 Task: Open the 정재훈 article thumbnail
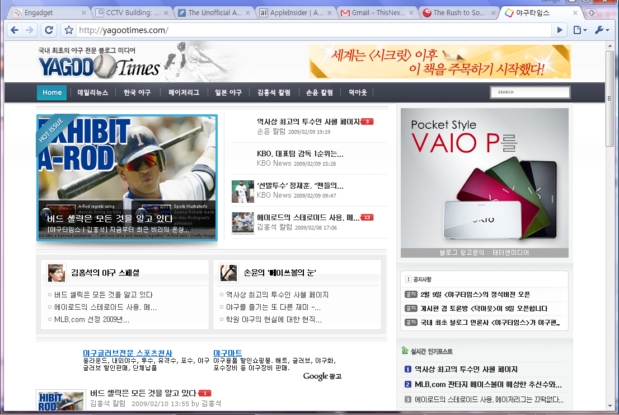click(x=243, y=192)
